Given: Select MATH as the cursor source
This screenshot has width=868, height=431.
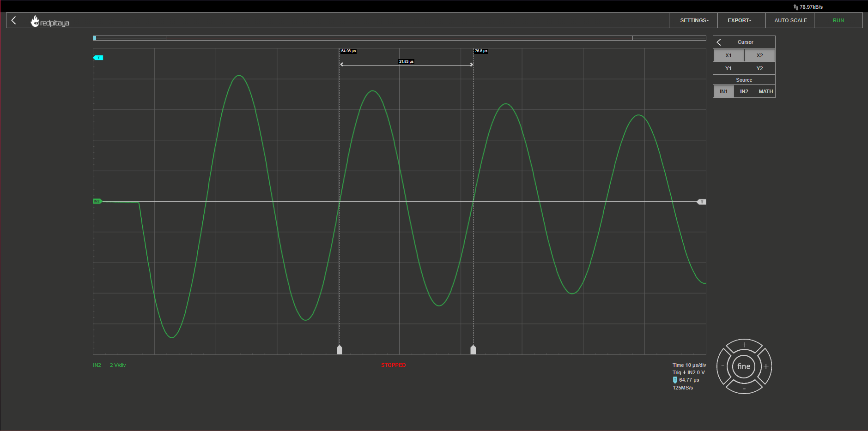Looking at the screenshot, I should [x=765, y=91].
